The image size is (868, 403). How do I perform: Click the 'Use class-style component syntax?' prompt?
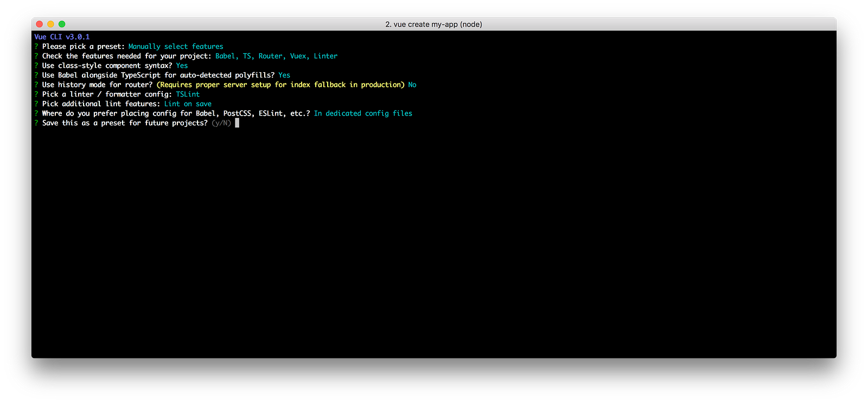[107, 66]
